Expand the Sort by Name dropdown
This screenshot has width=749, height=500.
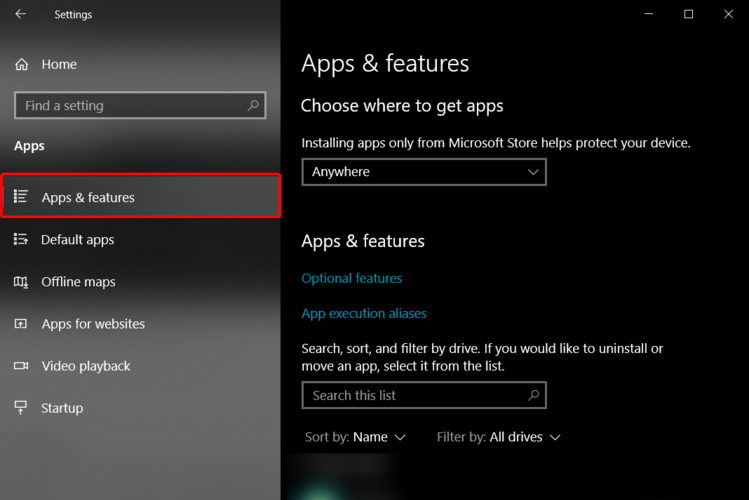click(355, 437)
